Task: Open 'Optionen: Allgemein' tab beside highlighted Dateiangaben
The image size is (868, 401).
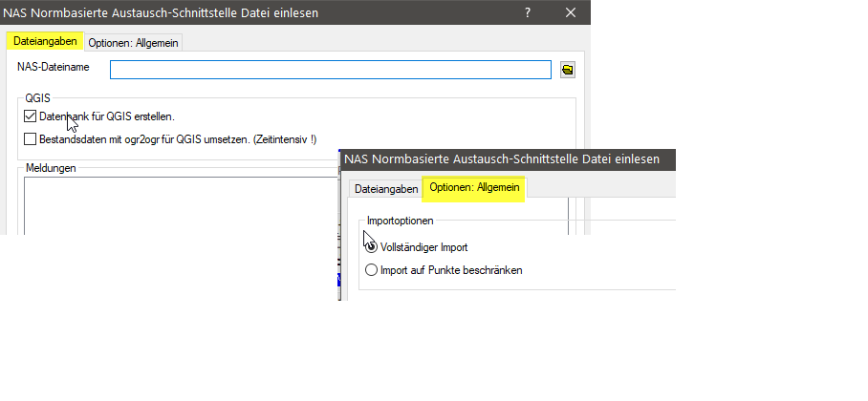Action: coord(133,43)
